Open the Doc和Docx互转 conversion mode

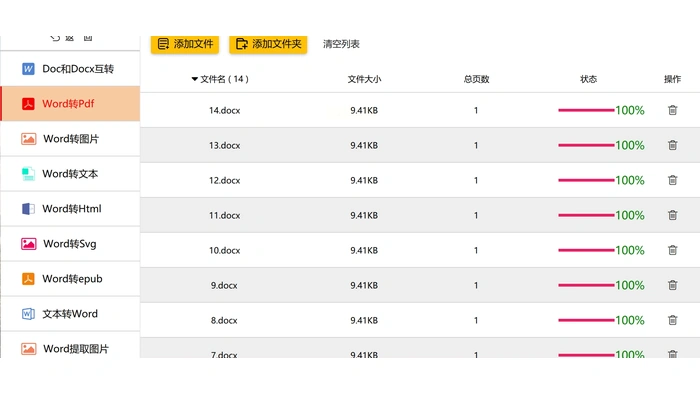pos(70,69)
